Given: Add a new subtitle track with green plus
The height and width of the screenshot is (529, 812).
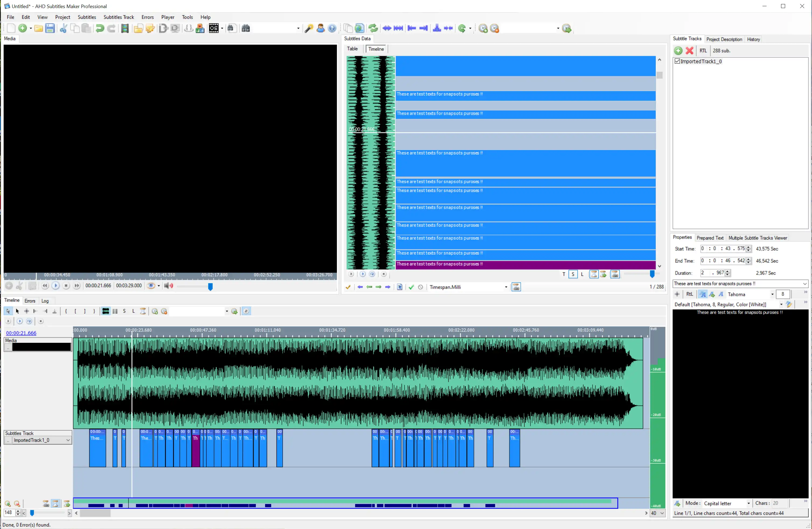Looking at the screenshot, I should 678,51.
